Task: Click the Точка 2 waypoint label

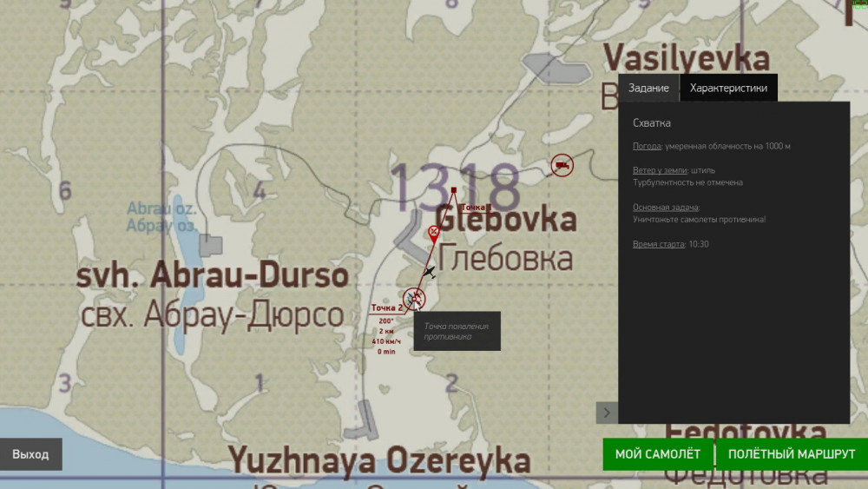Action: point(387,308)
